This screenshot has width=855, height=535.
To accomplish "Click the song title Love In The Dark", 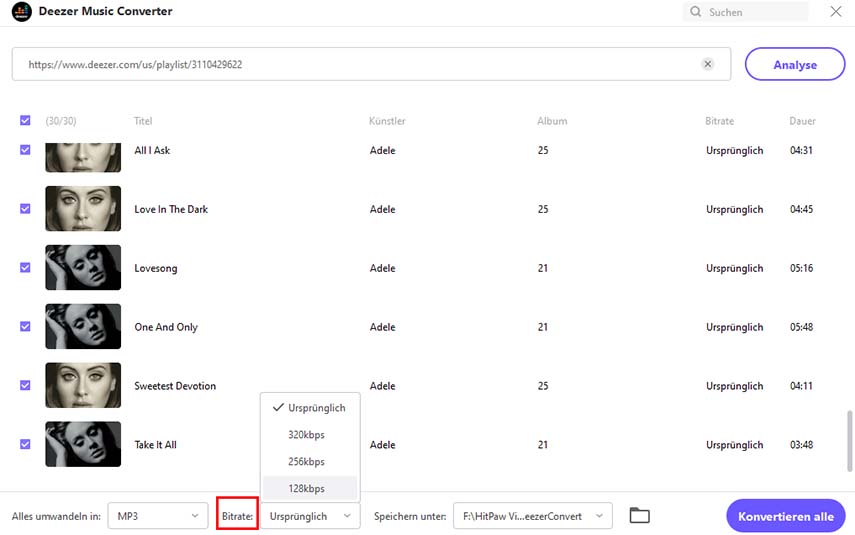I will 171,209.
